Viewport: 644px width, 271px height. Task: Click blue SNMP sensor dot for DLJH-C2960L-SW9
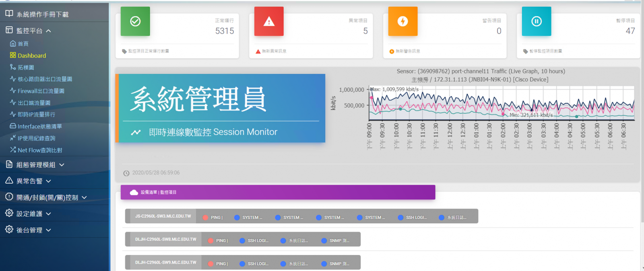324,264
